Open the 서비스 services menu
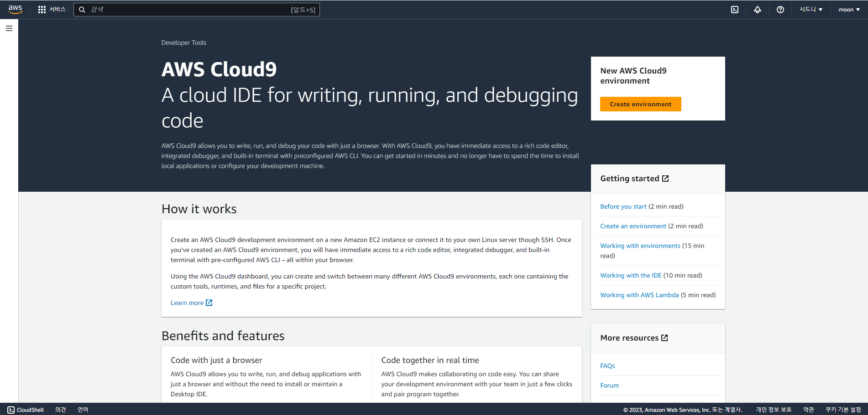Screen dimensions: 868x415 (58, 10)
